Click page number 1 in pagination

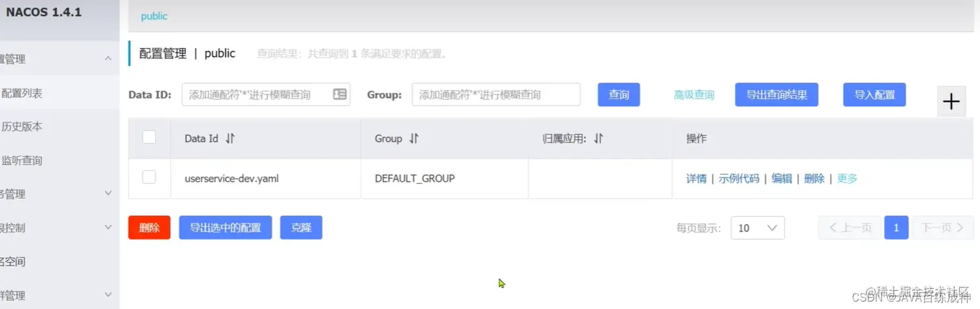896,228
